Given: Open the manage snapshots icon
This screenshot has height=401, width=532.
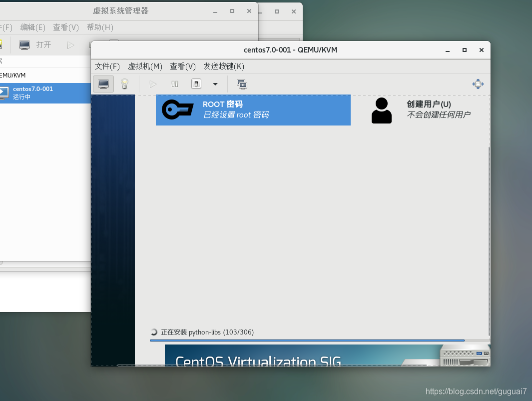Looking at the screenshot, I should [242, 84].
